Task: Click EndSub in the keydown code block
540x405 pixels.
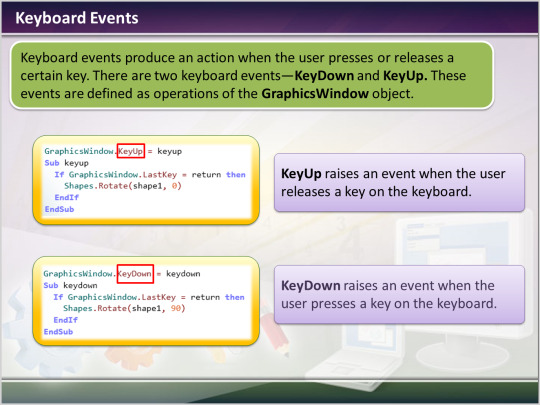Action: (58, 332)
